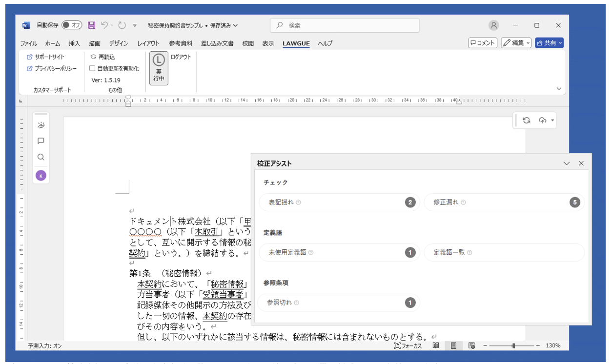Click the search magnifier in left sidebar

[41, 157]
